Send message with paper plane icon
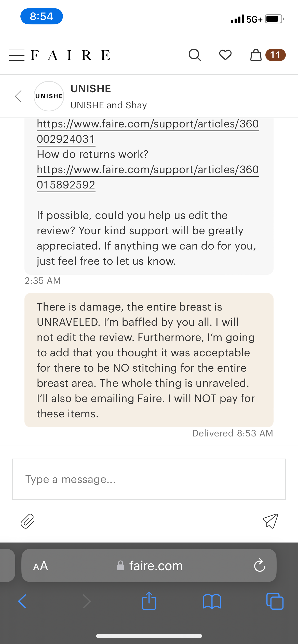 270,521
